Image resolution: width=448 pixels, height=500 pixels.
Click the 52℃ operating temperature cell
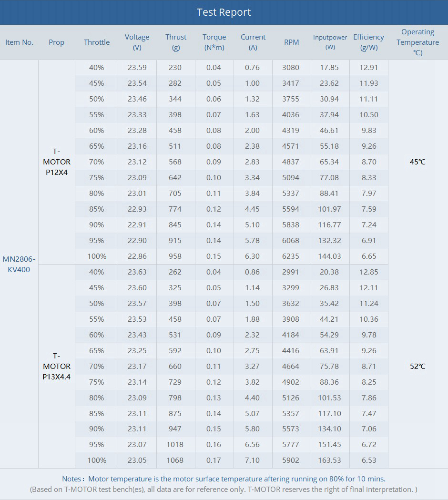click(x=417, y=367)
